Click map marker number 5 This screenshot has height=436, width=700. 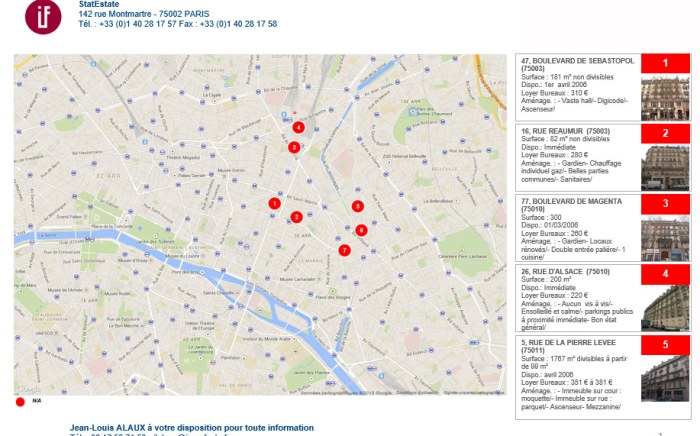(357, 206)
